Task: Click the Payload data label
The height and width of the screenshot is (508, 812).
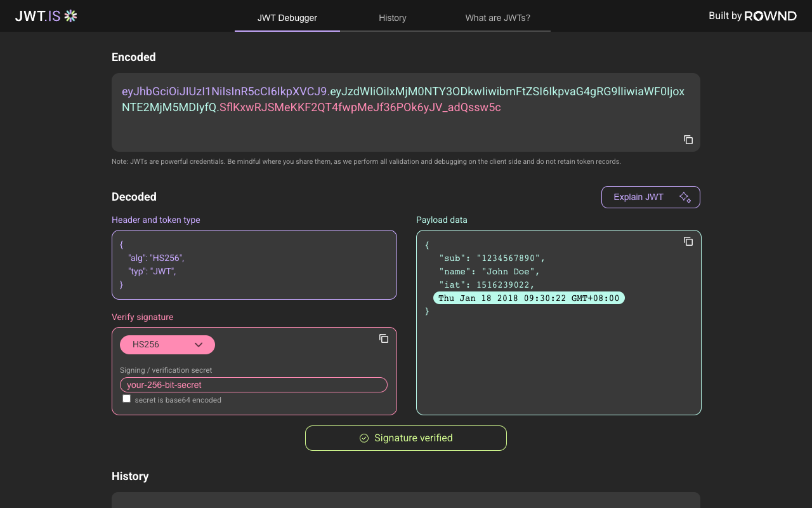Action: [x=442, y=220]
